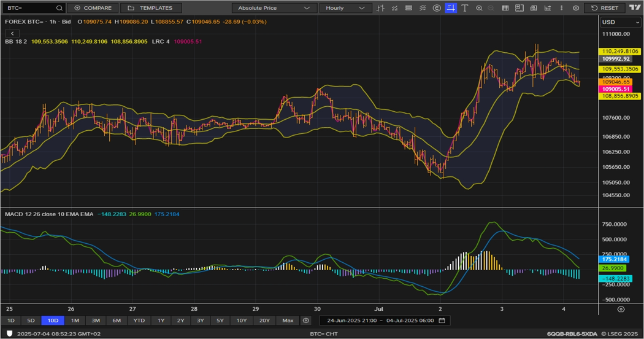Click the export chart icon

coord(548,8)
